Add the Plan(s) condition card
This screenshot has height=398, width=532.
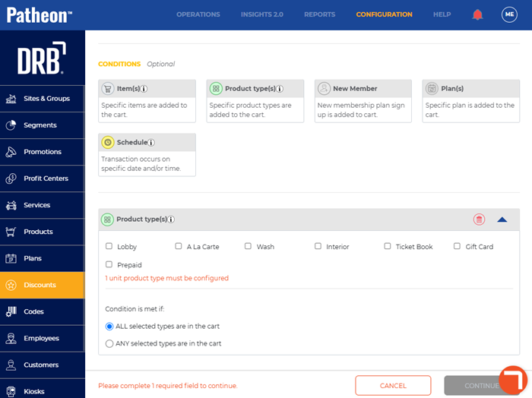click(x=471, y=101)
